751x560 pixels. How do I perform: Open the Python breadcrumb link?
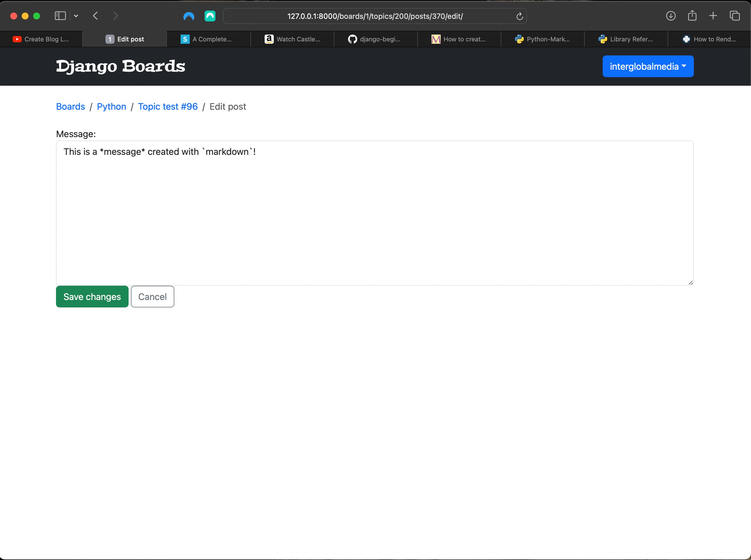point(111,107)
